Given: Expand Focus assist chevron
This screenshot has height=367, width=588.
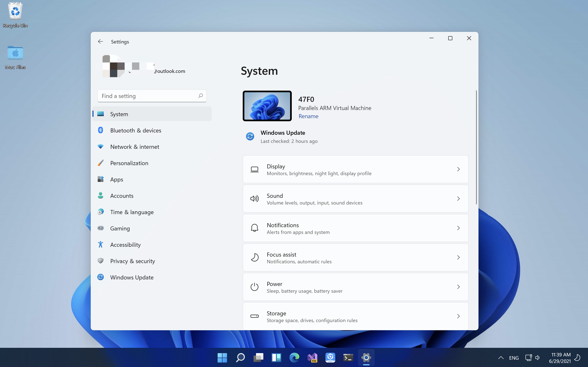Looking at the screenshot, I should pos(458,257).
